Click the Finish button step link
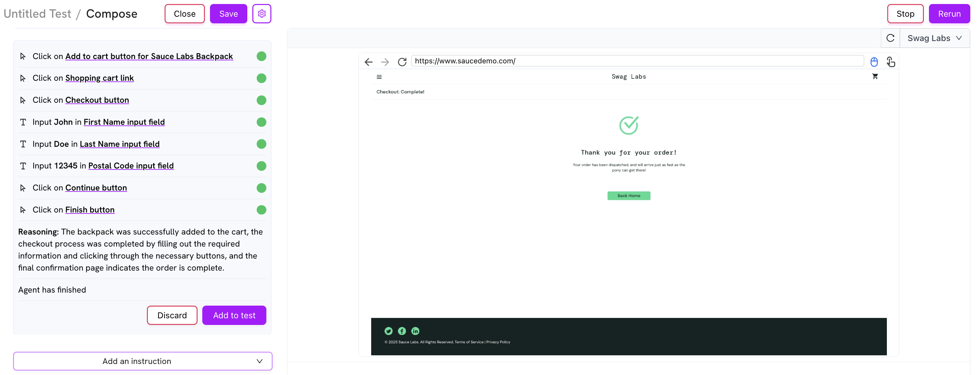This screenshot has height=375, width=980. 90,210
